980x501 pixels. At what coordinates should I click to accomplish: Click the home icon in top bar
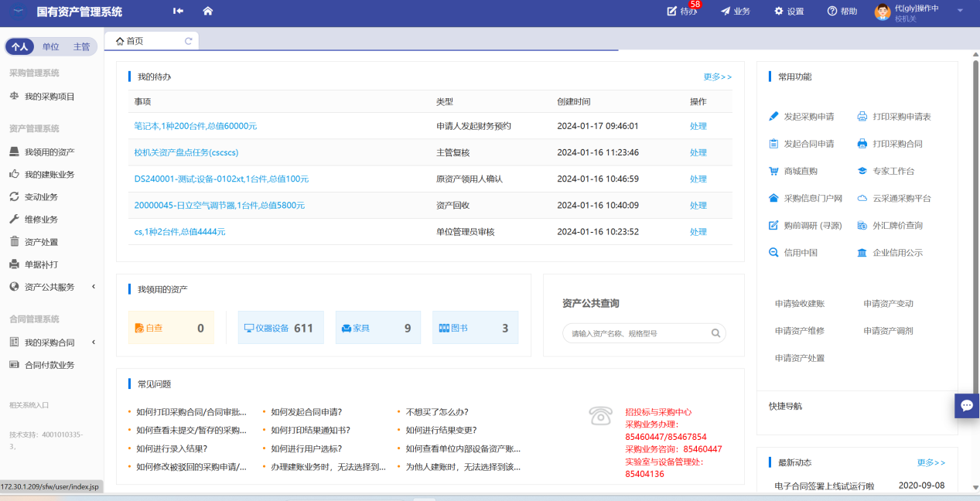point(207,11)
